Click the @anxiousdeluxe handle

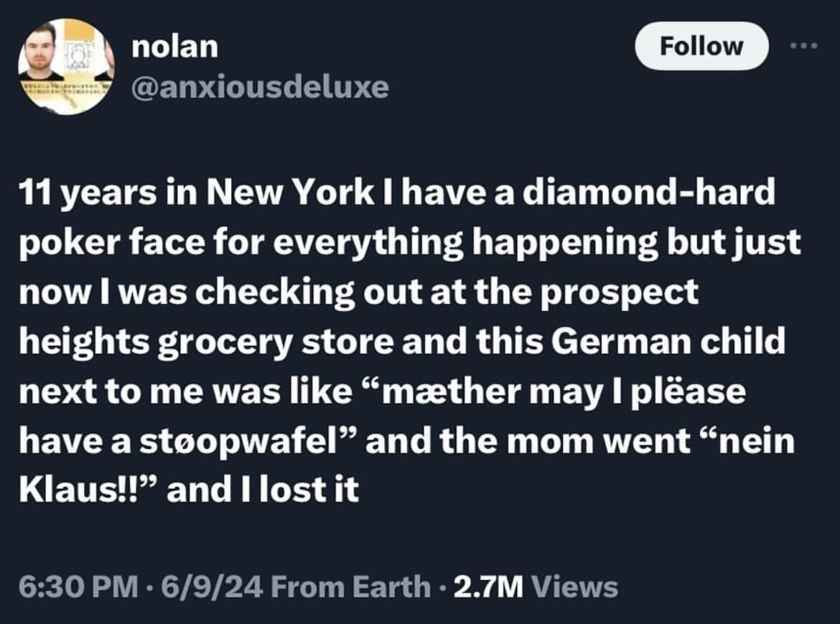pyautogui.click(x=260, y=87)
